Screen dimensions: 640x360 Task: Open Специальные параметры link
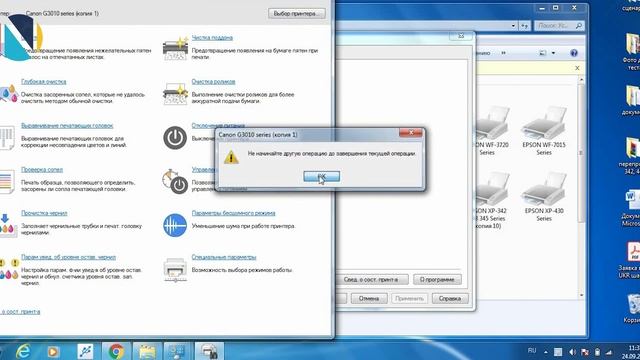point(224,257)
